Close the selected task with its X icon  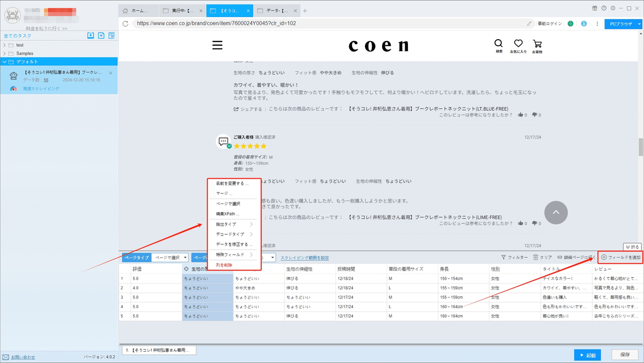(111, 72)
